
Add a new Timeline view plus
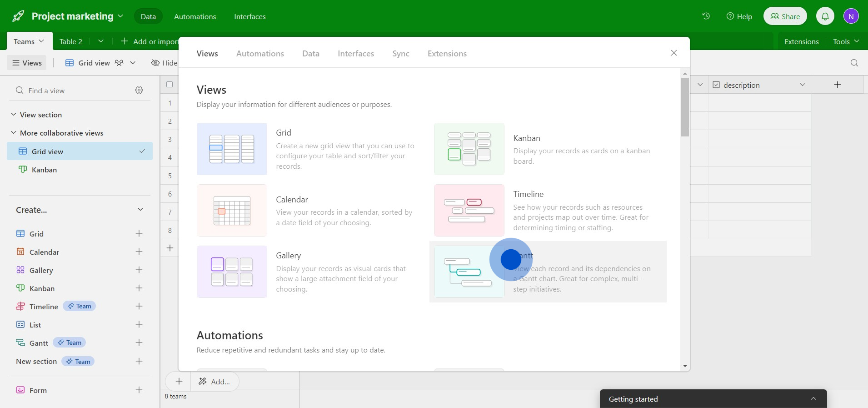(x=139, y=306)
